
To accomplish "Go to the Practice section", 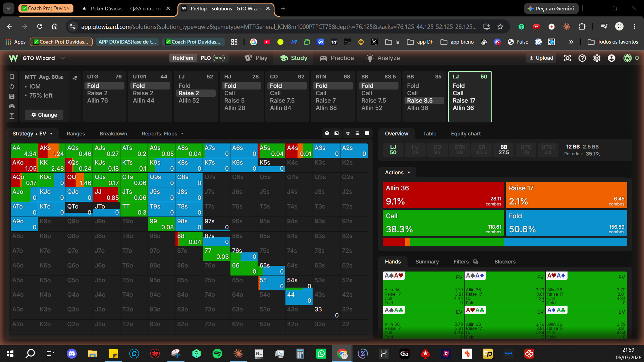I will point(337,58).
